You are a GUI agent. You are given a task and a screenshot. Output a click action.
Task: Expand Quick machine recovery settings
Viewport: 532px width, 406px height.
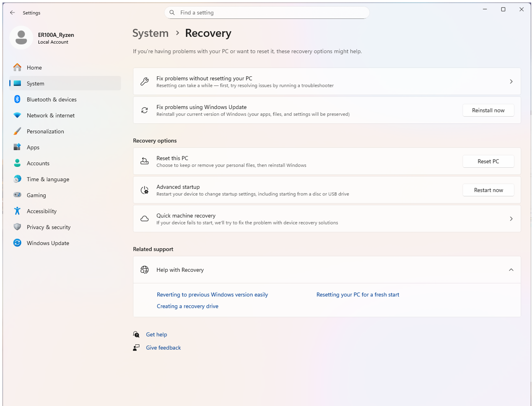(x=511, y=219)
